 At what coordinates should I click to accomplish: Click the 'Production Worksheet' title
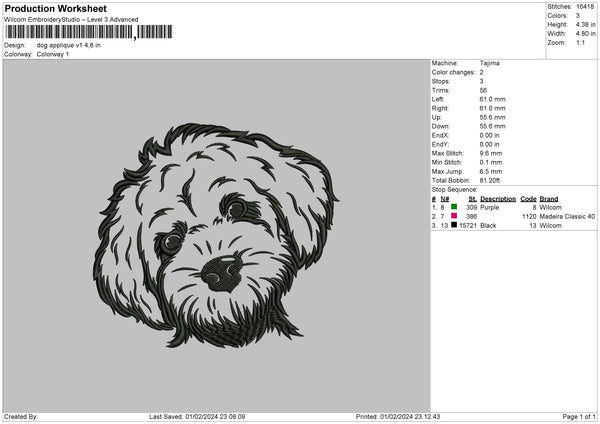(x=55, y=8)
